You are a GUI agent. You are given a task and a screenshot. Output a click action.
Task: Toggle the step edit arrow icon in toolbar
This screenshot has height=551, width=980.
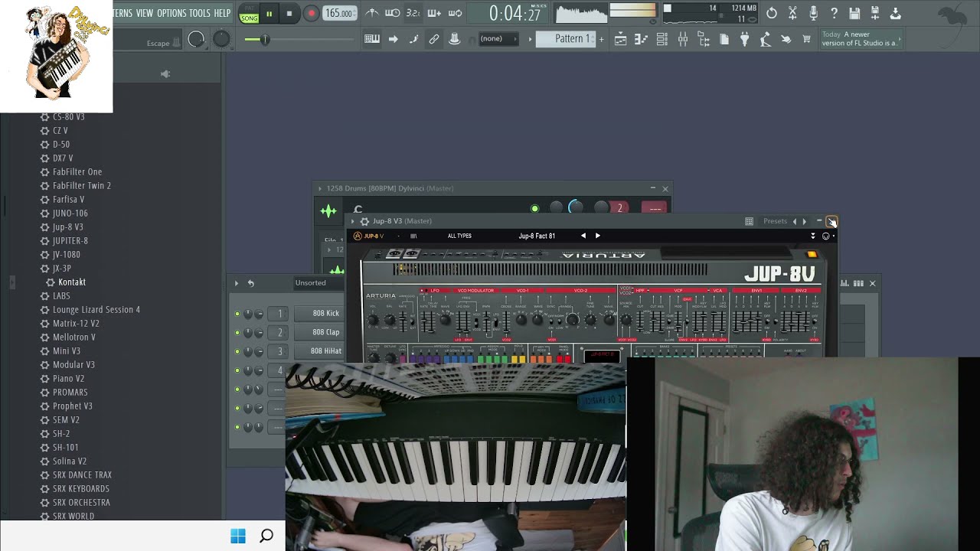tap(393, 39)
